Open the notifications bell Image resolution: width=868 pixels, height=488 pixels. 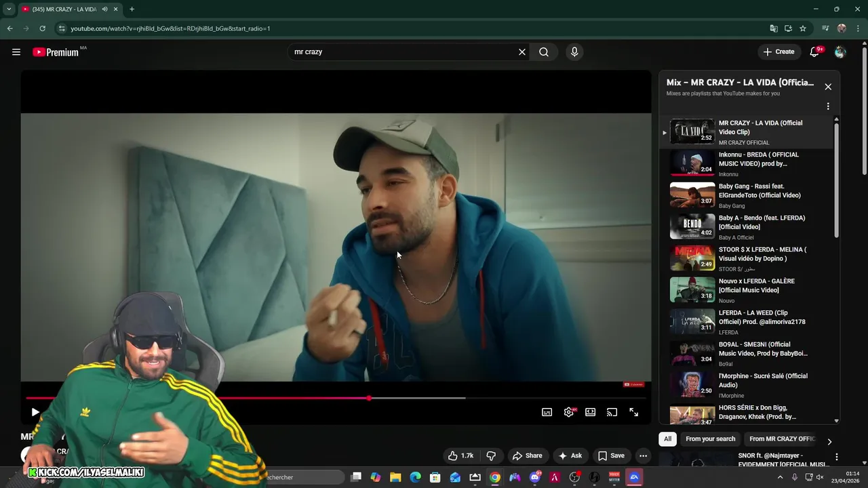[x=815, y=52]
